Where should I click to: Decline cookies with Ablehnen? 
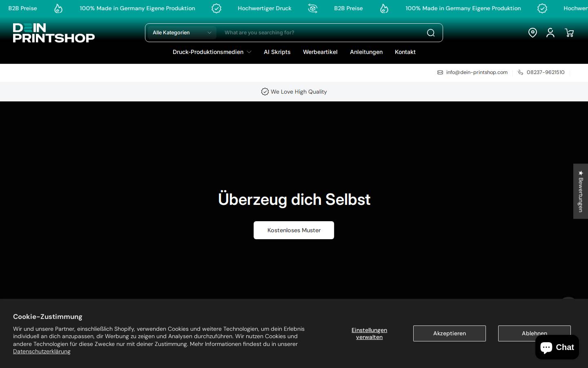pos(535,333)
